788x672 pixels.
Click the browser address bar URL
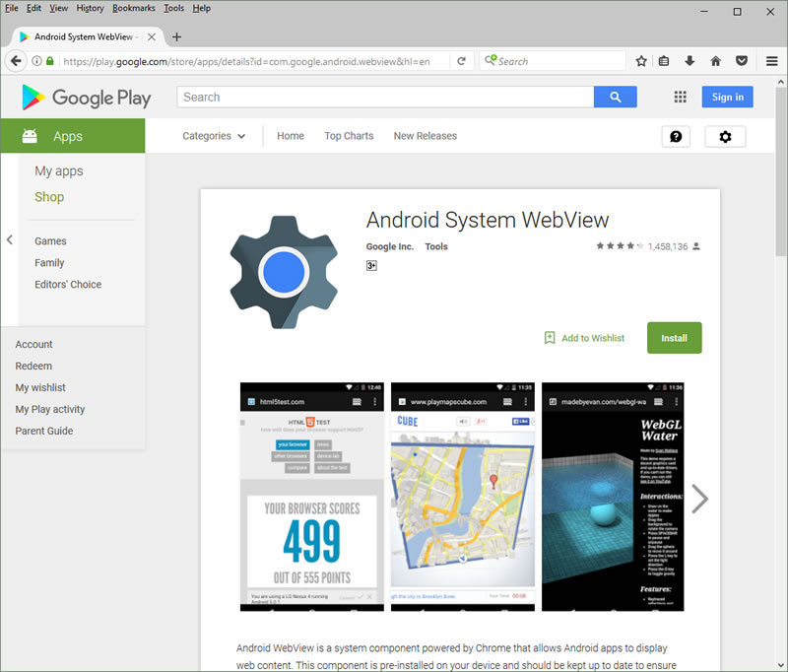[246, 61]
